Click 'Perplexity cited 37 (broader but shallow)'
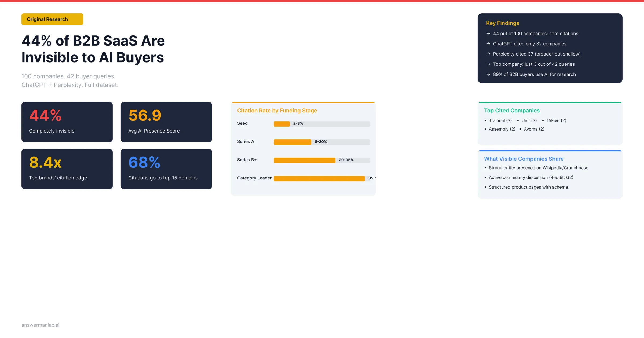 537,54
